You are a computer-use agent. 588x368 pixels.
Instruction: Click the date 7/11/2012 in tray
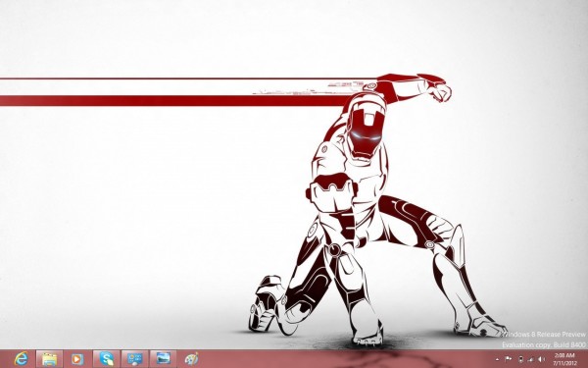tap(564, 363)
